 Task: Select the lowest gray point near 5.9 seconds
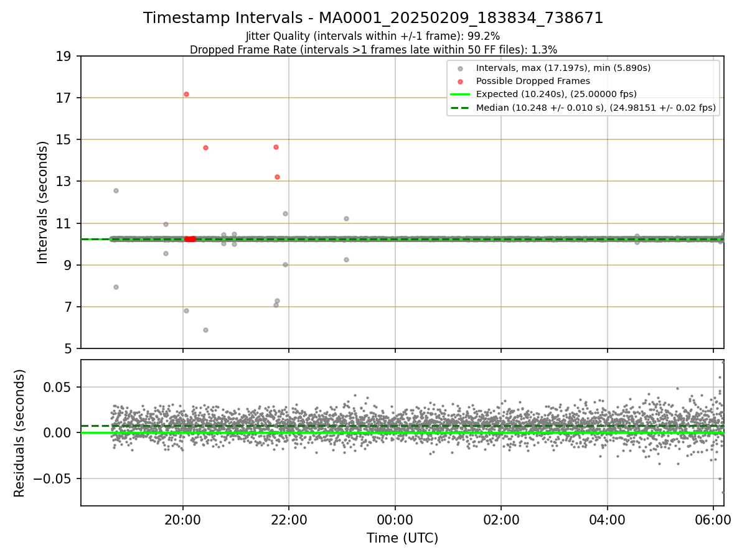(205, 330)
